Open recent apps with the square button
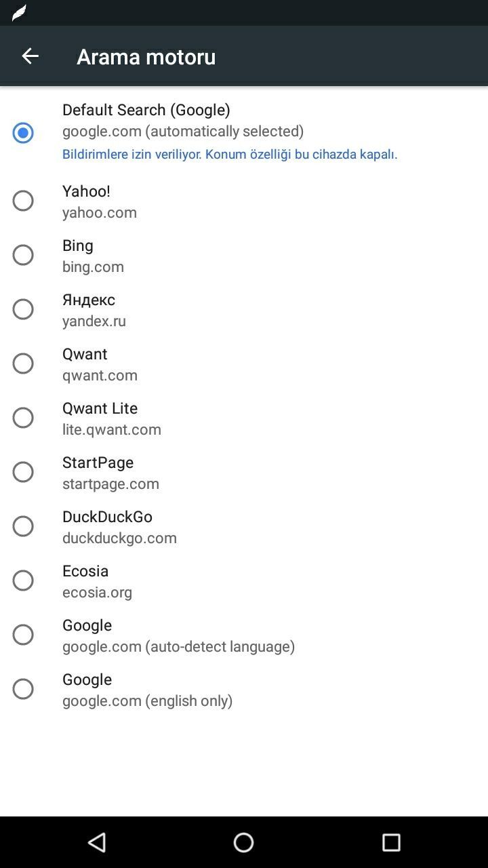Screen dimensions: 488x868 point(391,842)
